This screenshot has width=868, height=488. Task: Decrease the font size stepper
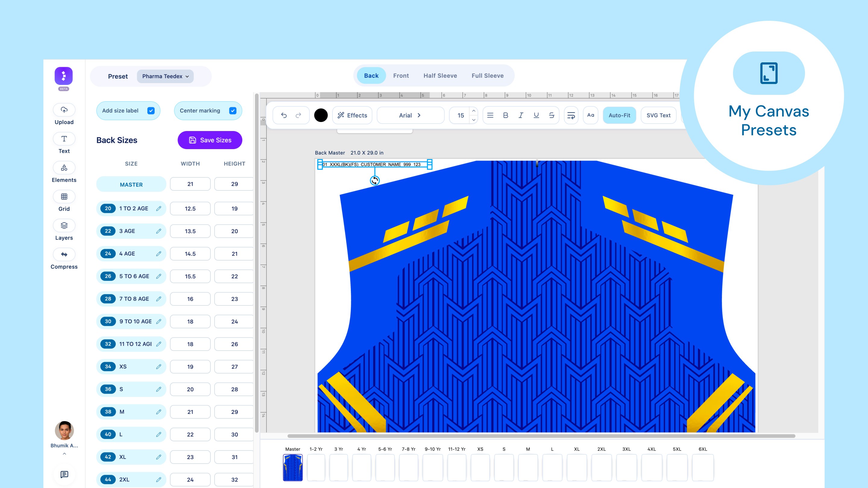[473, 120]
